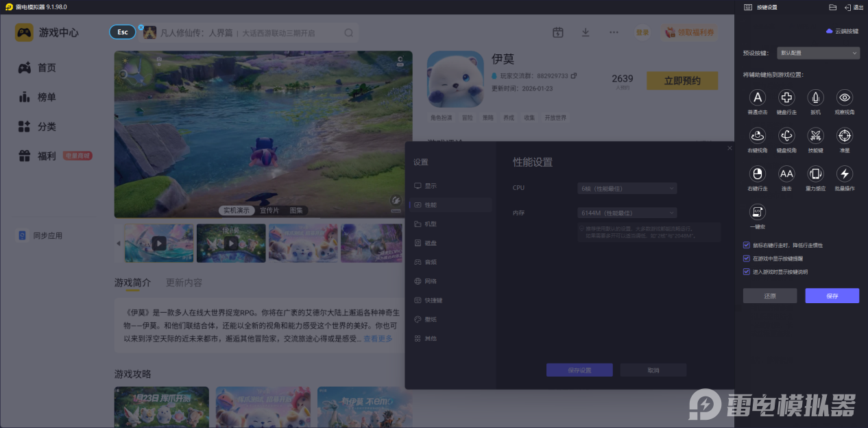Select the 准星 crosshair tool
This screenshot has height=428, width=868.
pyautogui.click(x=845, y=136)
